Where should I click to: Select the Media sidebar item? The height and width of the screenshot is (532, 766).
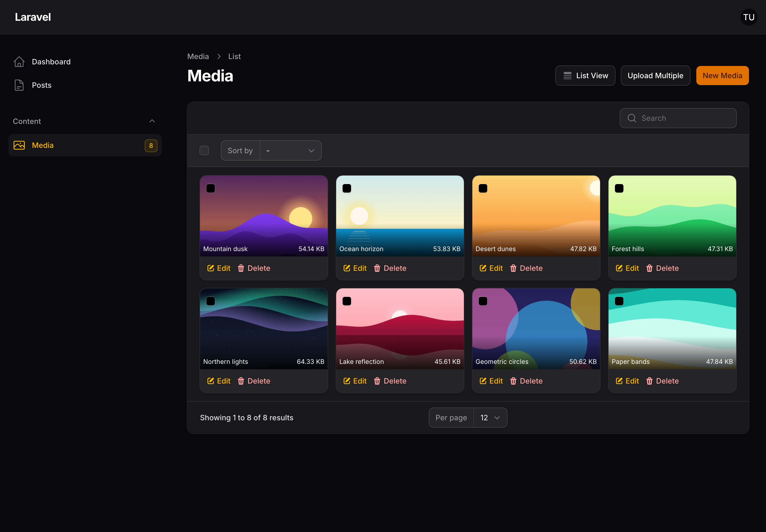click(x=85, y=145)
